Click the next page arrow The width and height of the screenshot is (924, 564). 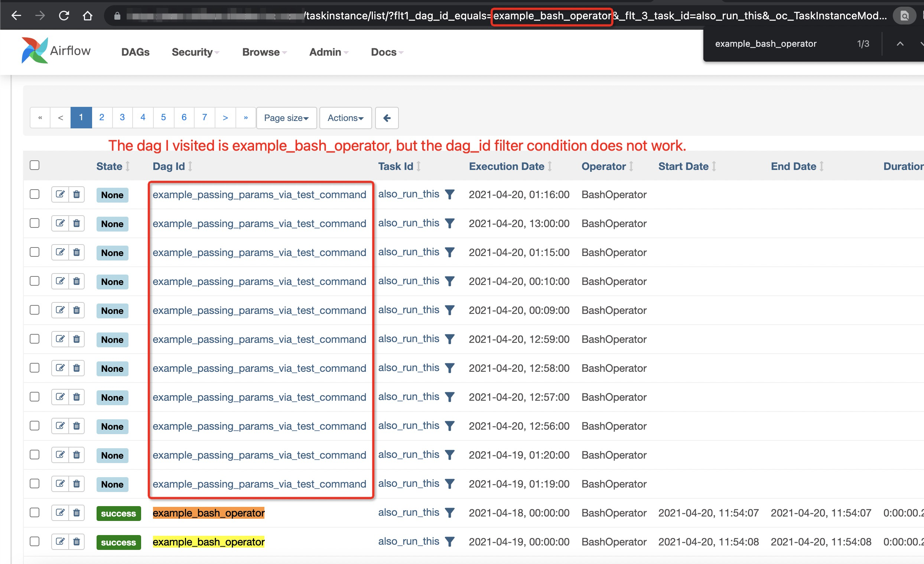pyautogui.click(x=225, y=117)
